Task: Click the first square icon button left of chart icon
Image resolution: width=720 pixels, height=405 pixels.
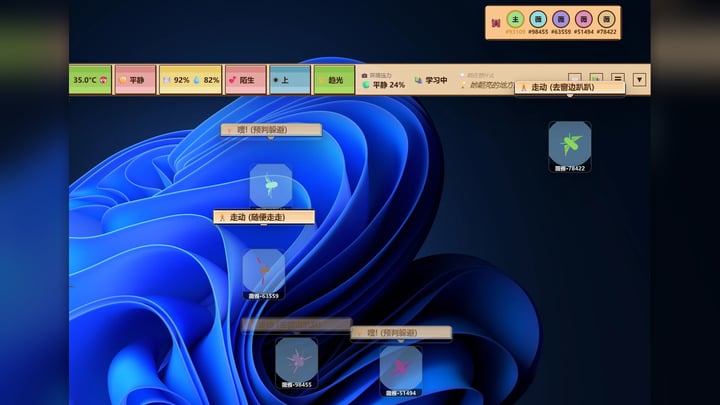Action: coord(574,77)
